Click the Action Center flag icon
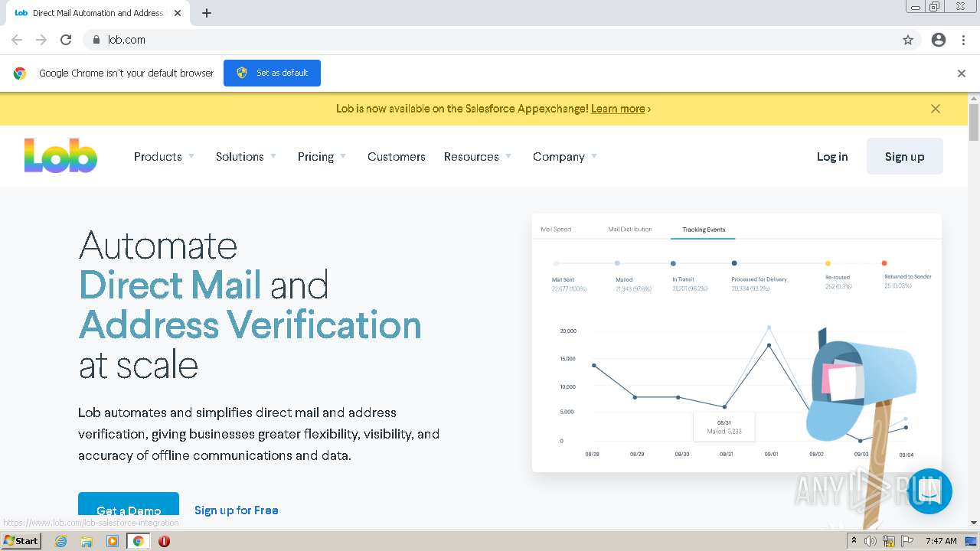This screenshot has width=980, height=551. (908, 541)
